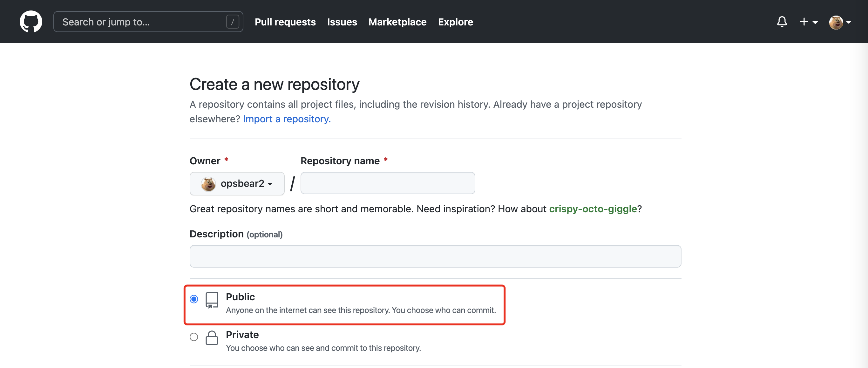The width and height of the screenshot is (868, 368).
Task: Click the Description (optional) label
Action: pyautogui.click(x=236, y=234)
